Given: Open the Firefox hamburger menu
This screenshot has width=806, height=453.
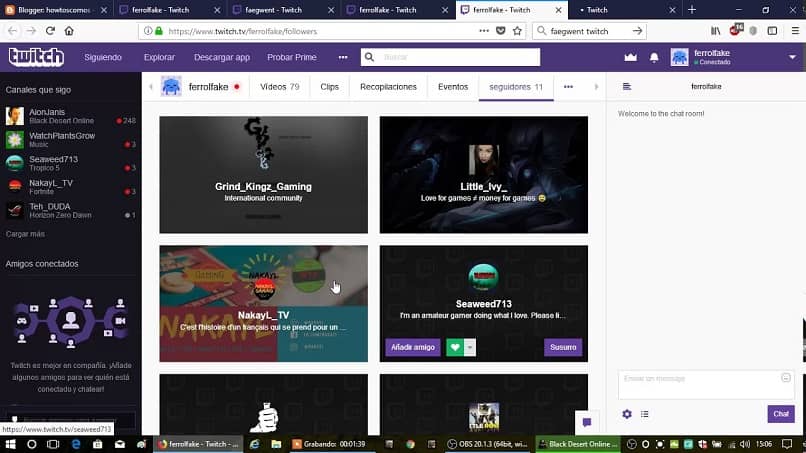Looking at the screenshot, I should [x=795, y=31].
